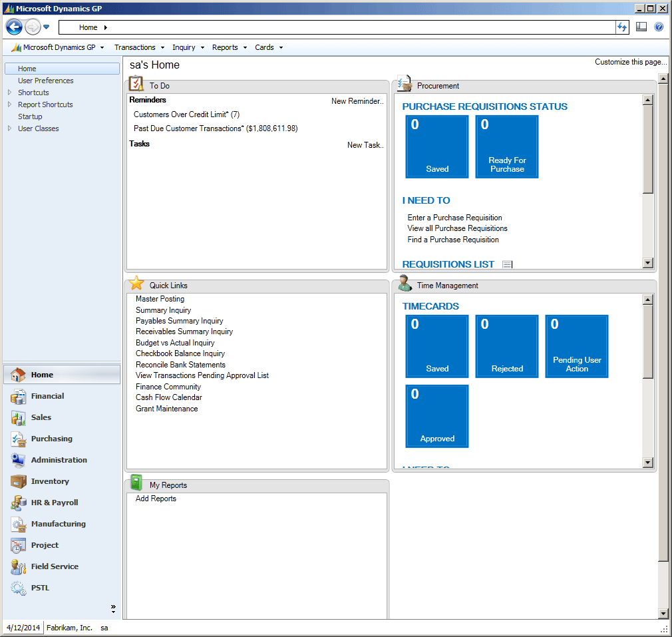Image resolution: width=672 pixels, height=637 pixels.
Task: Open the Field Service navigation button
Action: pyautogui.click(x=62, y=566)
